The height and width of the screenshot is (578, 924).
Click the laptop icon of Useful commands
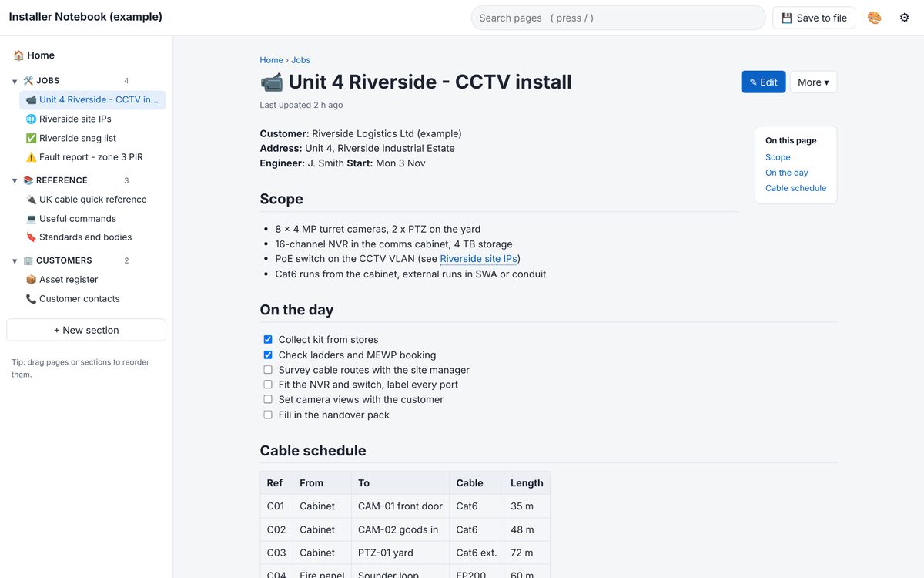[x=31, y=219]
